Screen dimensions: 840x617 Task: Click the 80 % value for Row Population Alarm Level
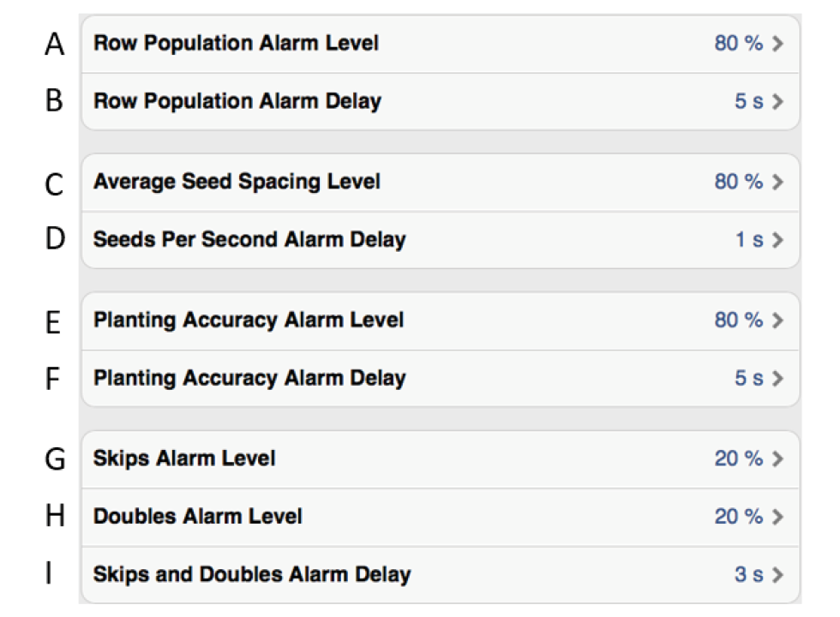[x=738, y=44]
